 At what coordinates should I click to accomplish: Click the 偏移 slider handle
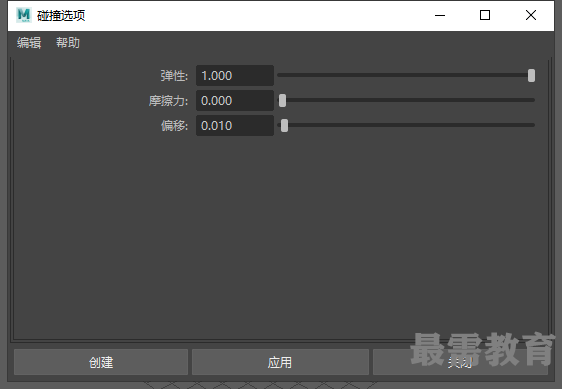click(x=284, y=126)
